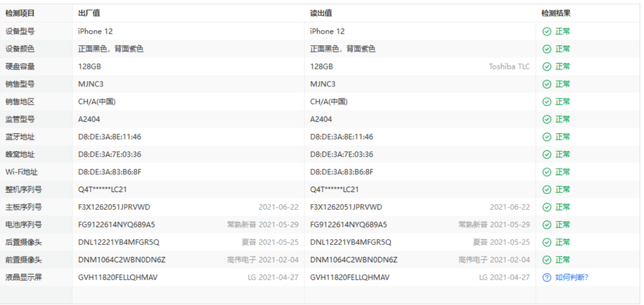Click the 检测项目 column header
The height and width of the screenshot is (305, 644).
(20, 13)
